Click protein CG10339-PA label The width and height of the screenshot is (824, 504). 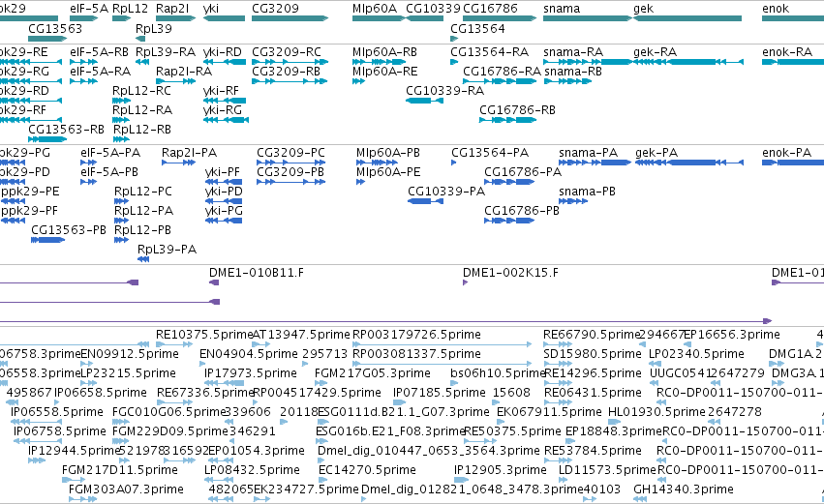point(446,192)
